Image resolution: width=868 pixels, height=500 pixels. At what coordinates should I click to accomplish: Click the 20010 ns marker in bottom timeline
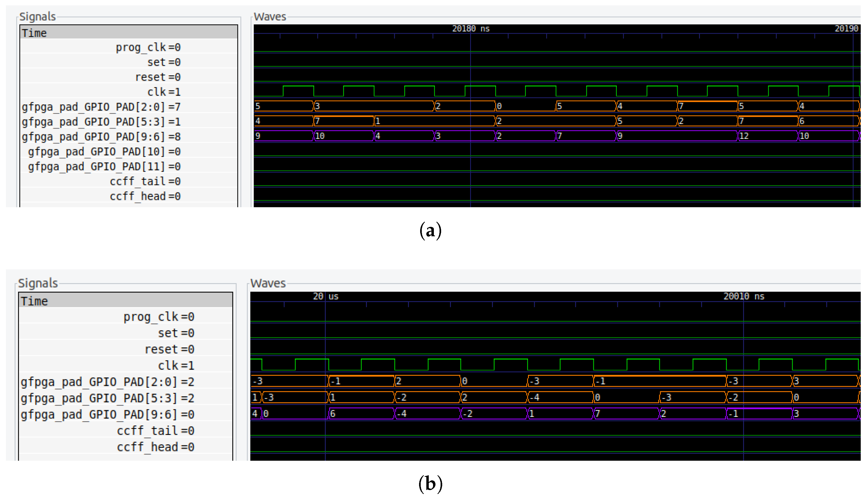click(x=743, y=296)
